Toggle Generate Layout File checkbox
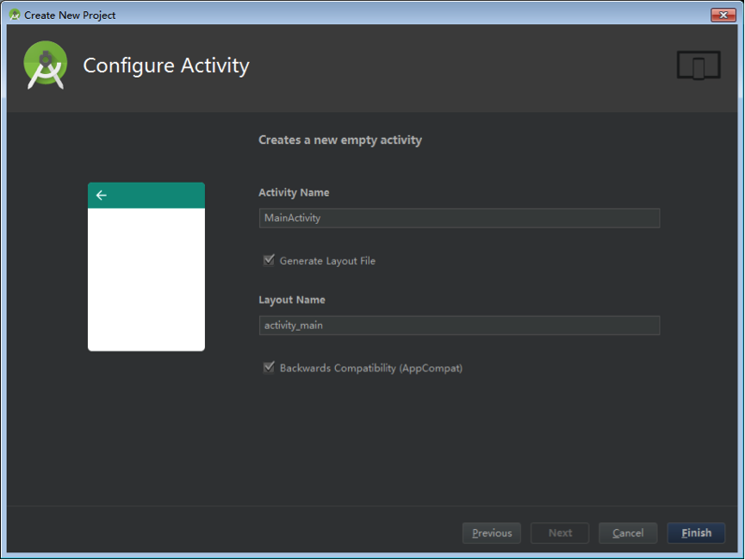 pyautogui.click(x=269, y=260)
